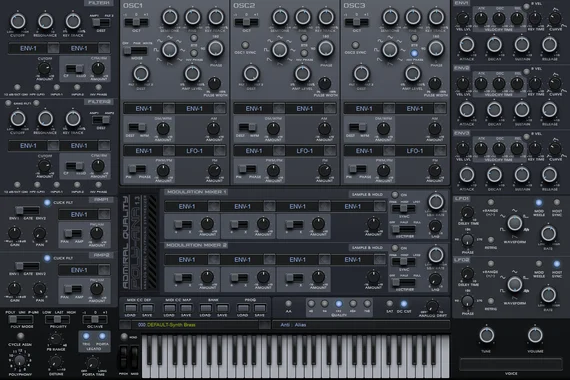Open OSC2 LFO-1 modulation source selector
Viewport: 570px width, 380px height.
pos(304,151)
